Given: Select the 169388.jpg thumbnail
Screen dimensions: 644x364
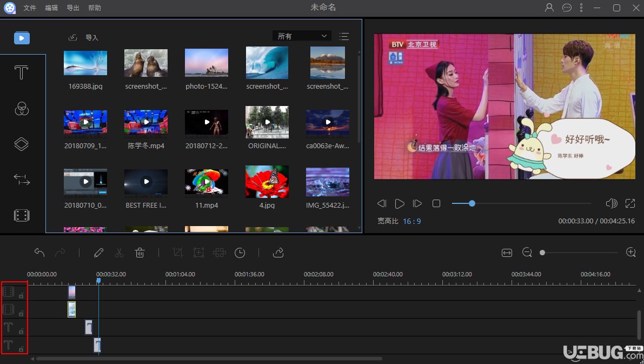Looking at the screenshot, I should pyautogui.click(x=85, y=63).
